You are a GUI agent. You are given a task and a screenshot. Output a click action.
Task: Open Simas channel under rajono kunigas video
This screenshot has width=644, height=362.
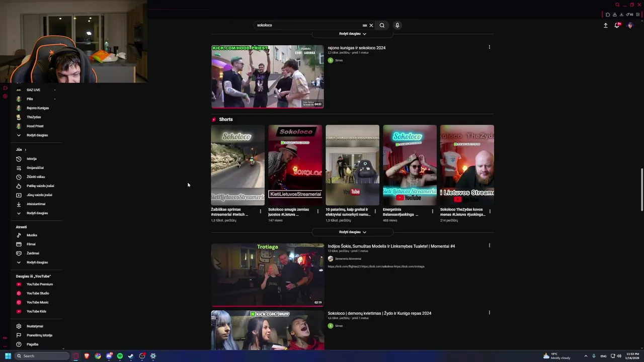[339, 60]
